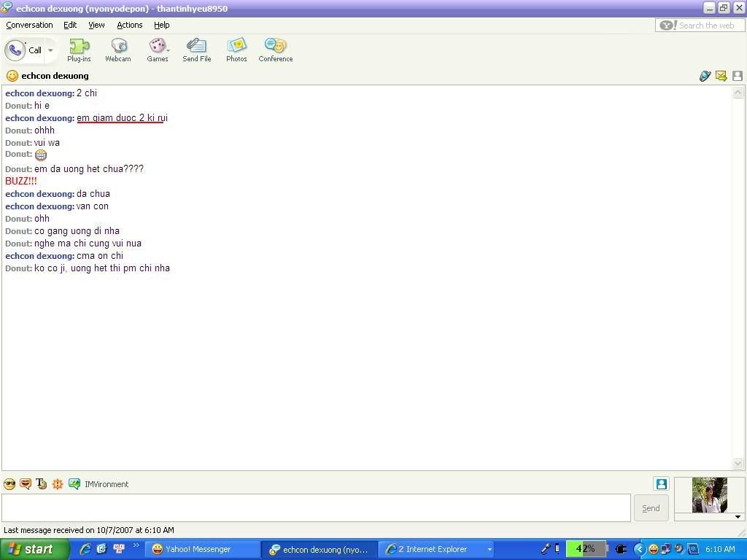Open the text format icon
The height and width of the screenshot is (560, 747).
tap(42, 484)
